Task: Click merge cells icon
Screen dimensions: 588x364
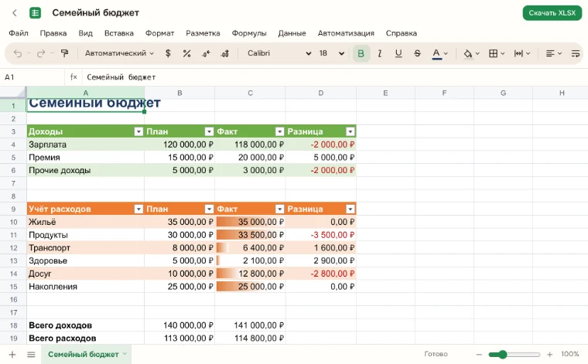Action: pos(518,53)
